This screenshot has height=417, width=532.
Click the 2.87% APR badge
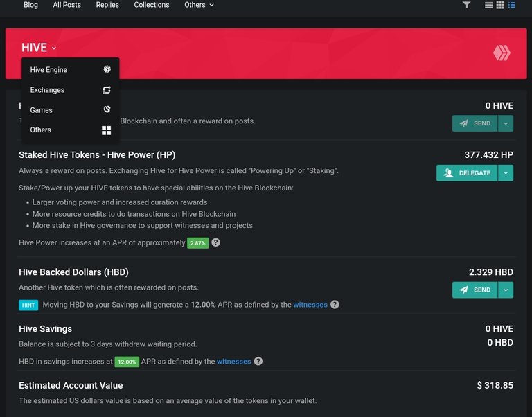(x=198, y=243)
